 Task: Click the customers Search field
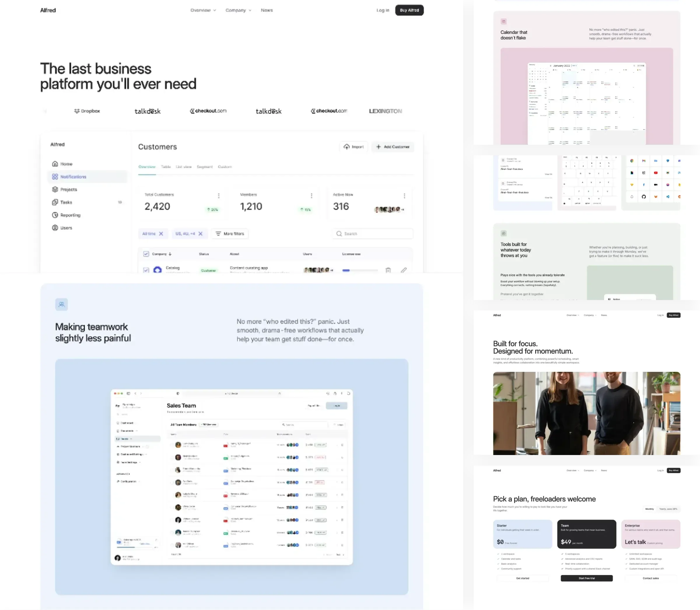click(373, 233)
